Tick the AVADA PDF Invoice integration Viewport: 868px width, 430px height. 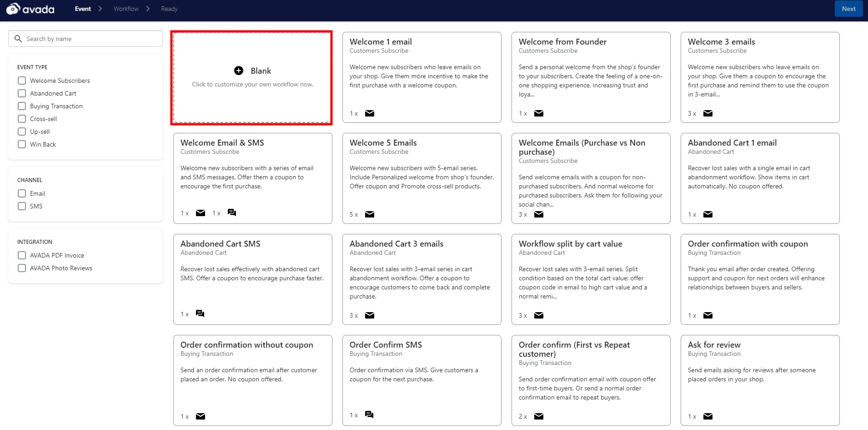[x=22, y=255]
